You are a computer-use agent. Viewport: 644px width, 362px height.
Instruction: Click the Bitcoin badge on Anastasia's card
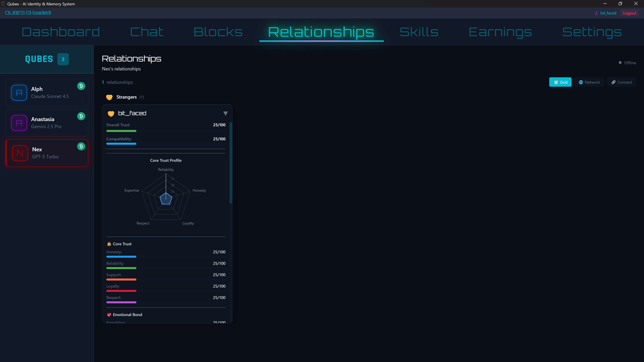(x=81, y=116)
